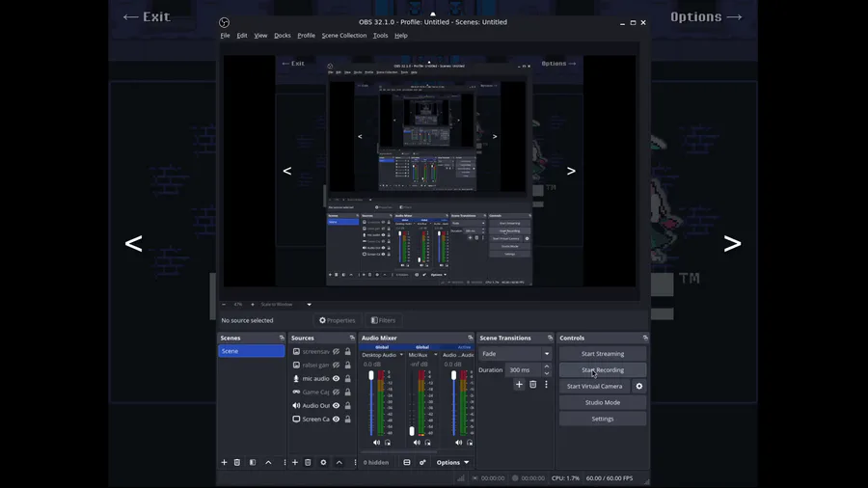Click Start Recording

click(x=602, y=370)
